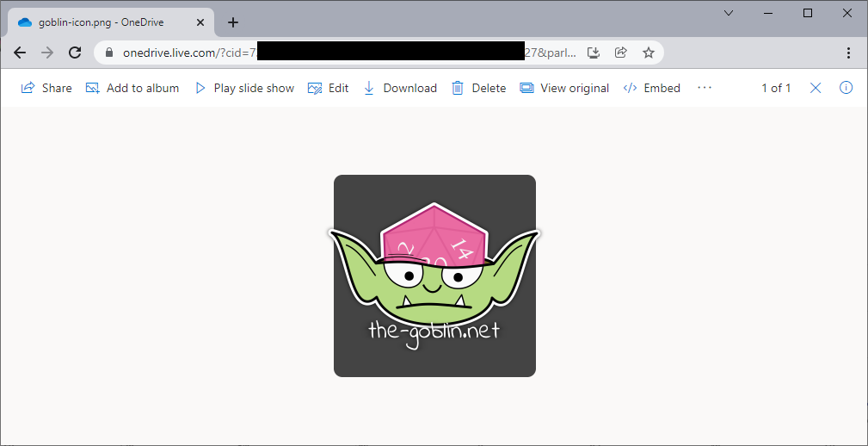The image size is (868, 446).
Task: Click the share page icon in address bar
Action: coord(620,53)
